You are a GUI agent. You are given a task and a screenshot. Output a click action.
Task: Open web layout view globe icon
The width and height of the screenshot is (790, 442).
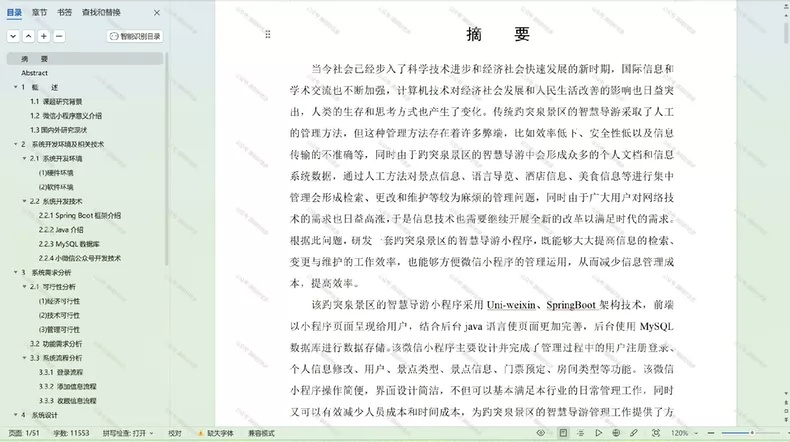coord(616,433)
